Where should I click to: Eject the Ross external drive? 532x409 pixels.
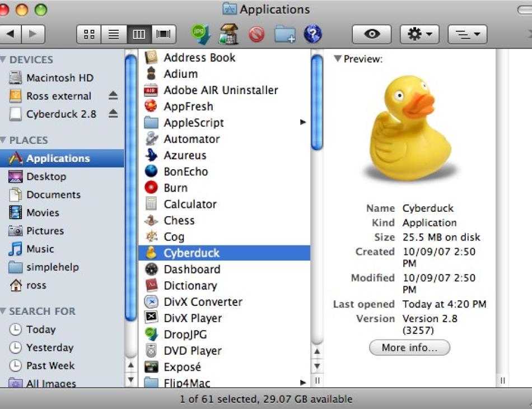tap(113, 96)
